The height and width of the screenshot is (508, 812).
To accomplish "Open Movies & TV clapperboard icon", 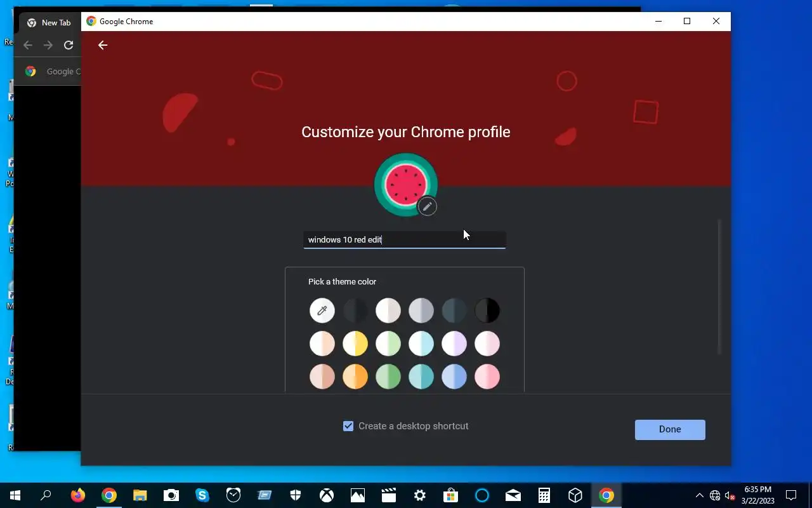I will (389, 495).
